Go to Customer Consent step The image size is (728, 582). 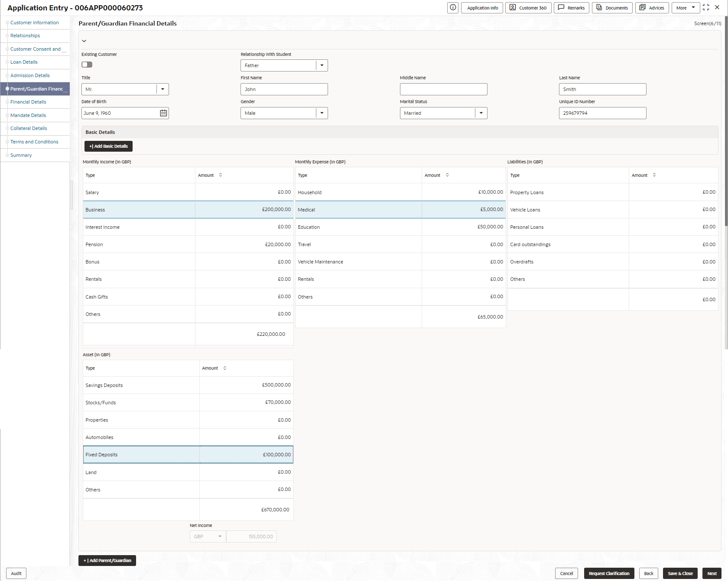click(36, 49)
